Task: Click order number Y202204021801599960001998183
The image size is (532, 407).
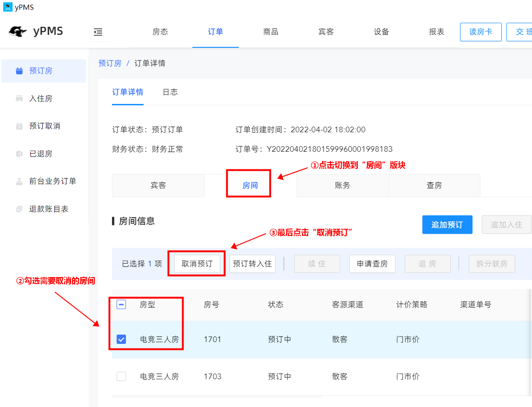Action: click(x=329, y=149)
